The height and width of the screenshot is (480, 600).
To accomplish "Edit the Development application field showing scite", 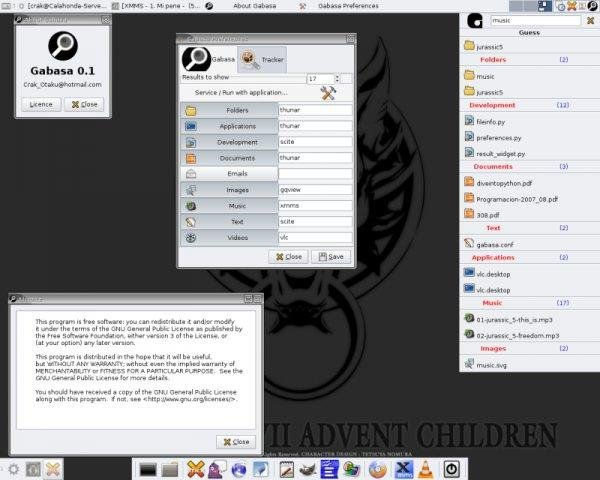I will [x=315, y=142].
